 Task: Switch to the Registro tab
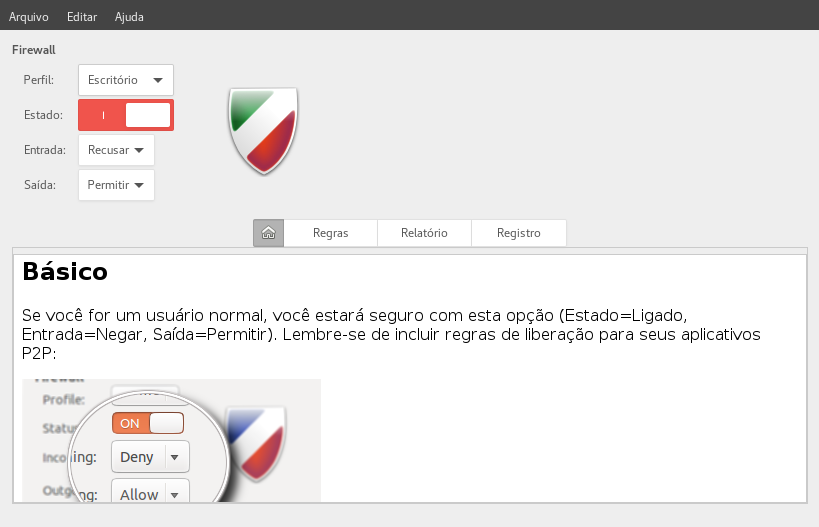pos(519,233)
